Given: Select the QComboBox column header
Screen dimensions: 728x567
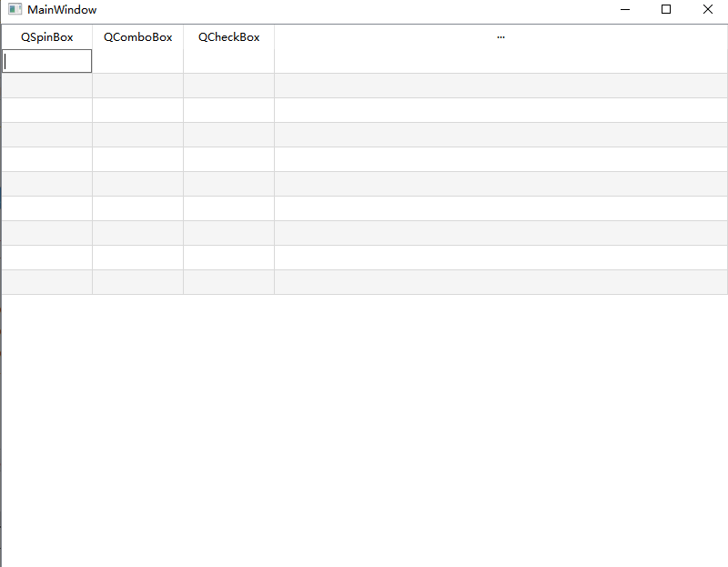Looking at the screenshot, I should click(x=138, y=37).
